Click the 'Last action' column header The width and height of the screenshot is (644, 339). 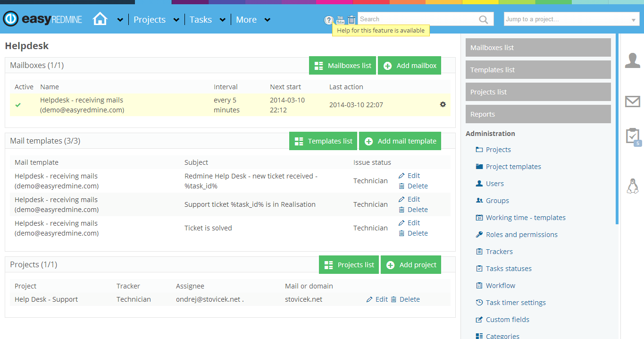[346, 87]
